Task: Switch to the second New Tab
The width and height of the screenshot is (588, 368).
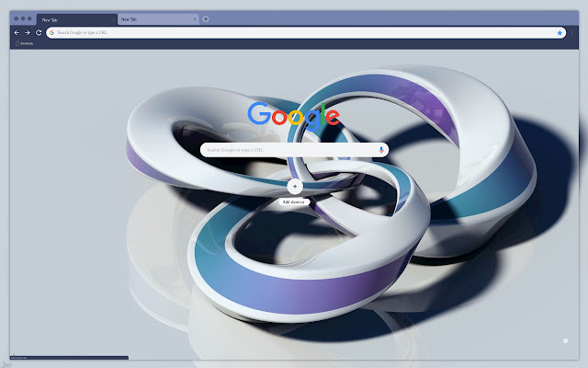Action: pyautogui.click(x=158, y=19)
